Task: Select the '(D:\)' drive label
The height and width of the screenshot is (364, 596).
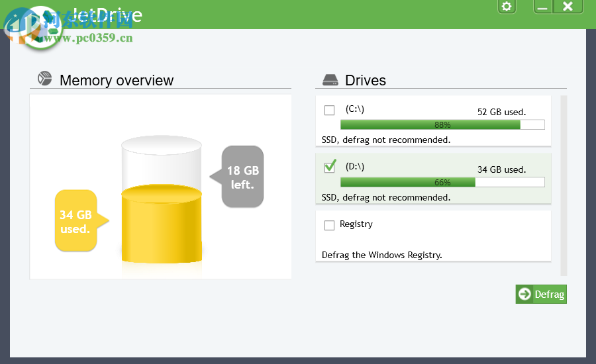Action: tap(355, 166)
